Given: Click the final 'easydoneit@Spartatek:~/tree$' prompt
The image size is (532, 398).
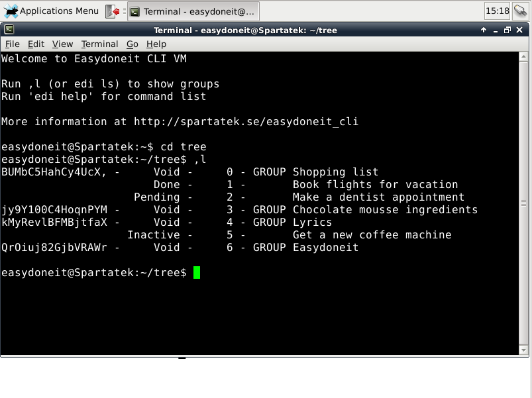Looking at the screenshot, I should [x=94, y=272].
